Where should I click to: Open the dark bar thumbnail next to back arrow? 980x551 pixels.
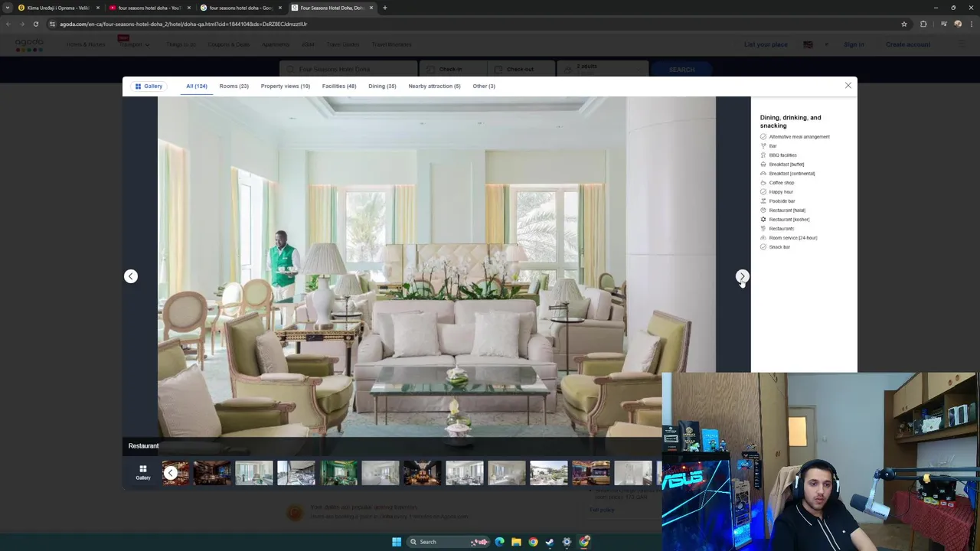[212, 473]
